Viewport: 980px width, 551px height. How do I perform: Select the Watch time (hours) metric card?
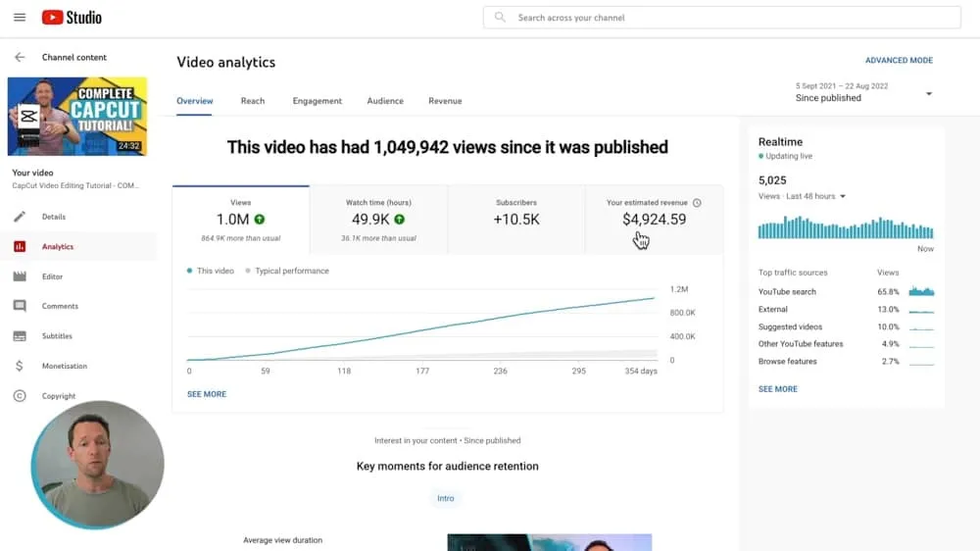[x=378, y=220]
